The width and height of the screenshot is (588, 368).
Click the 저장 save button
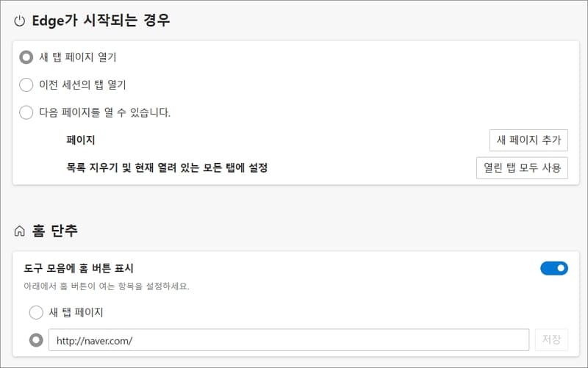coord(551,339)
